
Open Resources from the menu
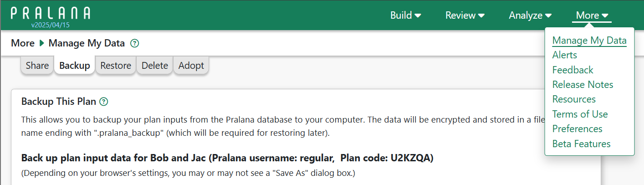pyautogui.click(x=574, y=99)
